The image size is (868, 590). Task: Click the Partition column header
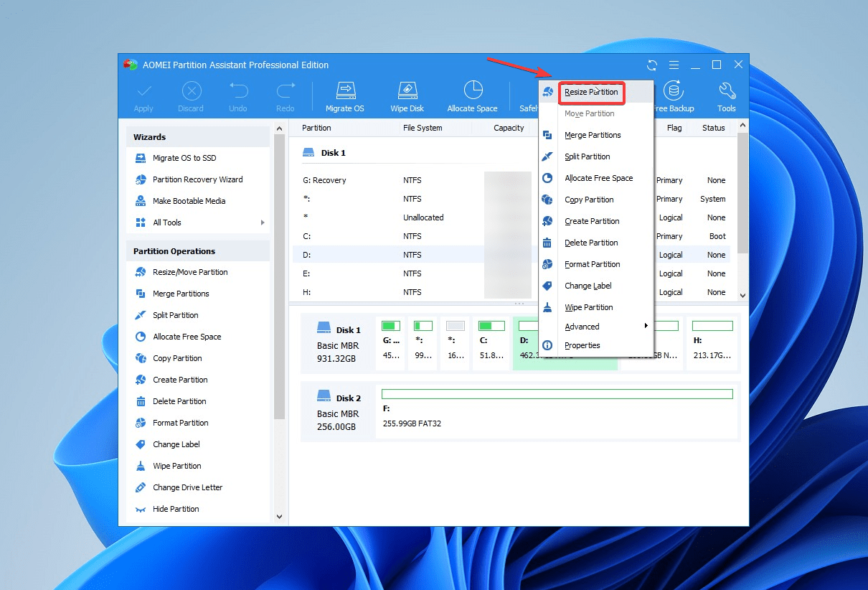pos(316,128)
